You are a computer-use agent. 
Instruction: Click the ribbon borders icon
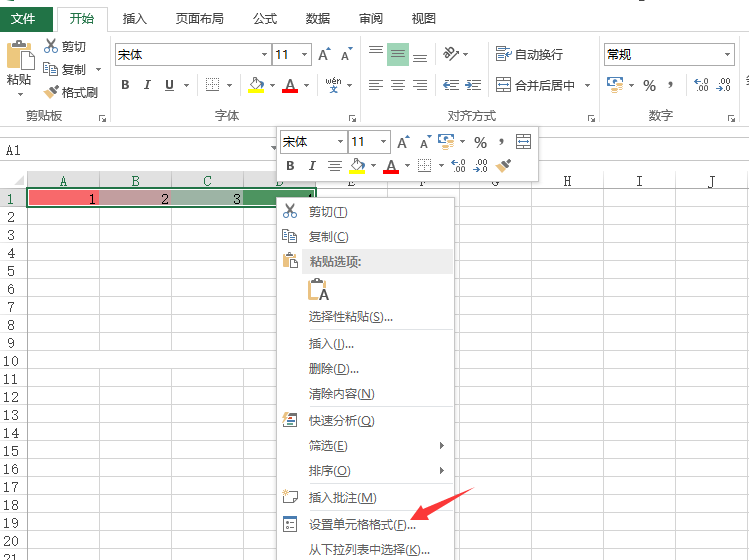213,85
